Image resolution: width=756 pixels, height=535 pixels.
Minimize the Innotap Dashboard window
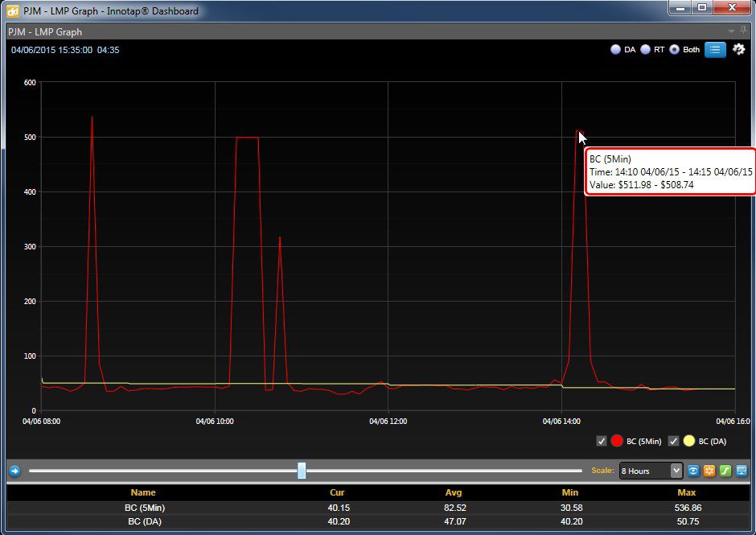pyautogui.click(x=680, y=8)
